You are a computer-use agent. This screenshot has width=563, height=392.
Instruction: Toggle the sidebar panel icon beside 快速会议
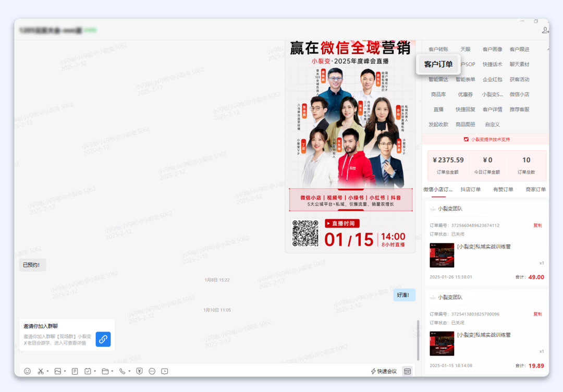(407, 371)
